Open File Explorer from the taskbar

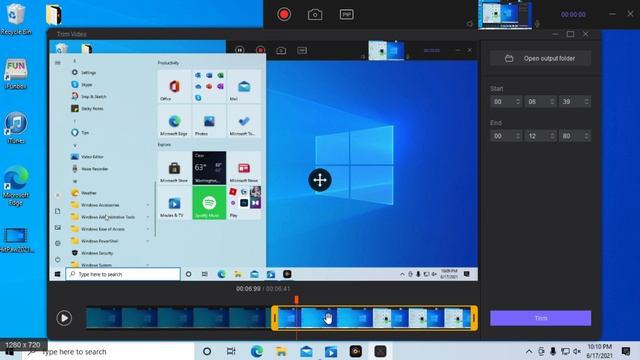[281, 351]
